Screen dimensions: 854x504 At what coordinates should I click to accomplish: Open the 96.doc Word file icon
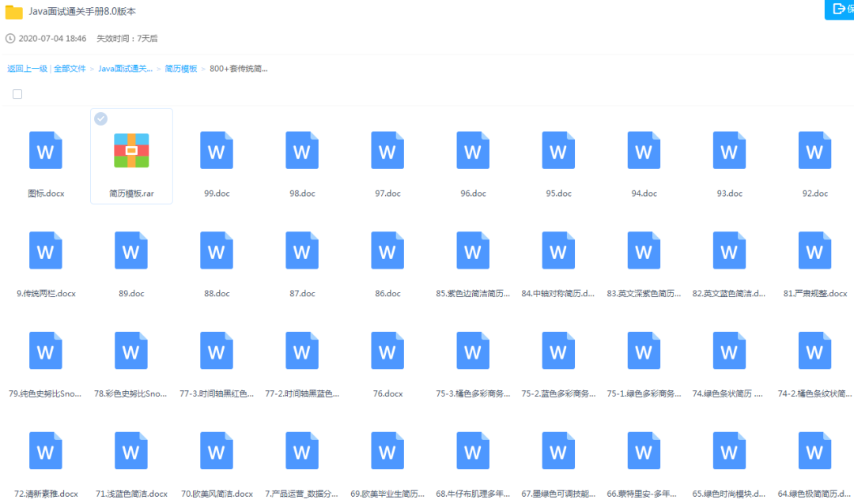click(x=474, y=150)
